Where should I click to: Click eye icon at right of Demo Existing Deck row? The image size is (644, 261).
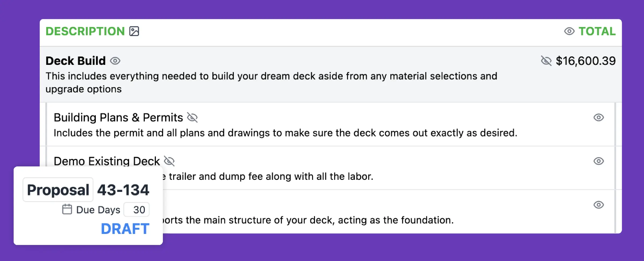tap(598, 161)
